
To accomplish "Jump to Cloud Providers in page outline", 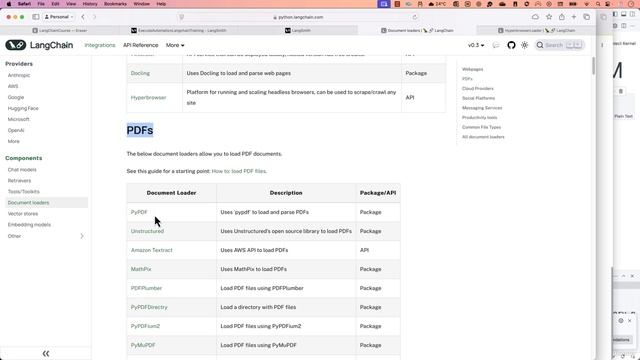I will [x=478, y=89].
